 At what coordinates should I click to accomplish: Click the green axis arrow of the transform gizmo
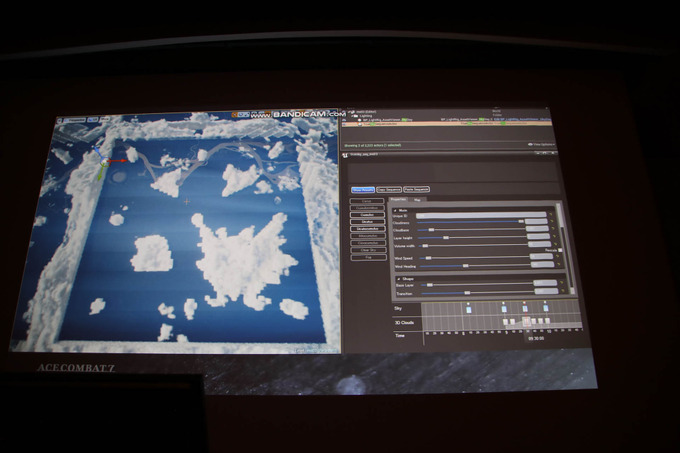point(101,173)
